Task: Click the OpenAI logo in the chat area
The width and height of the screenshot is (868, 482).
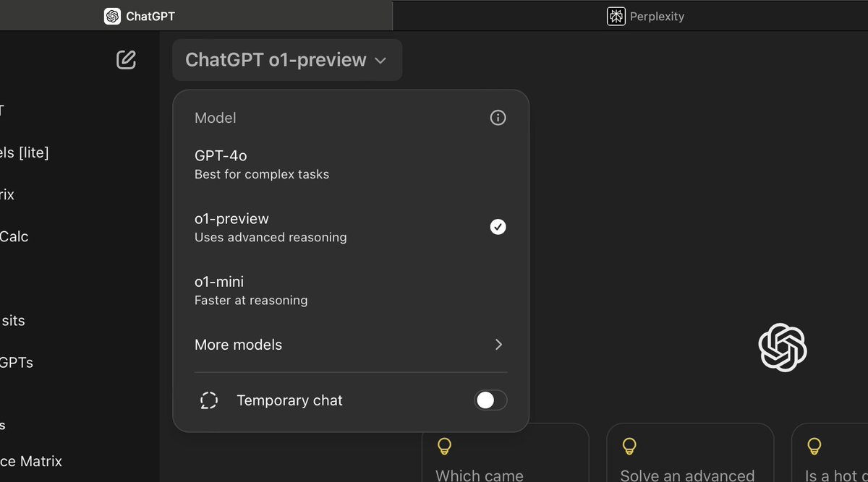Action: pos(783,348)
